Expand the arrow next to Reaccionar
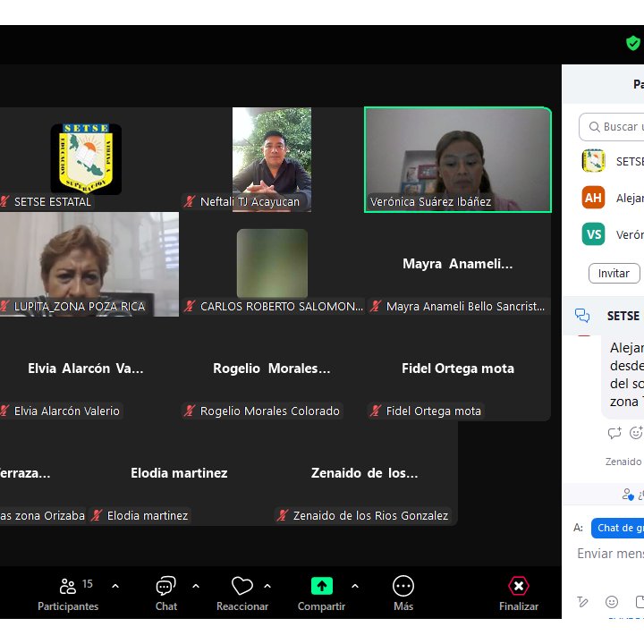This screenshot has width=644, height=644. click(267, 586)
